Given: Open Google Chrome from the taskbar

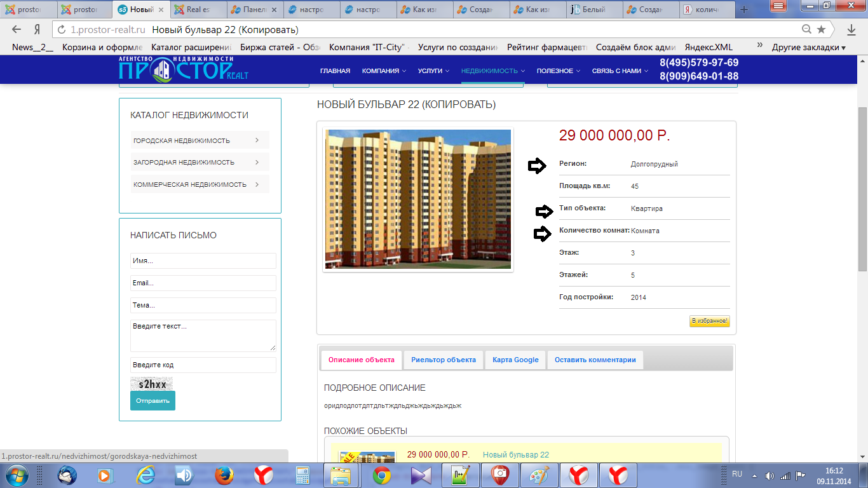Looking at the screenshot, I should tap(382, 475).
